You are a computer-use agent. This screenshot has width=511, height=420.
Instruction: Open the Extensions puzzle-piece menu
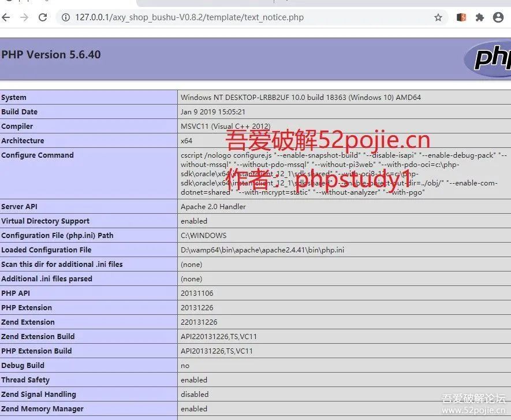[x=479, y=17]
